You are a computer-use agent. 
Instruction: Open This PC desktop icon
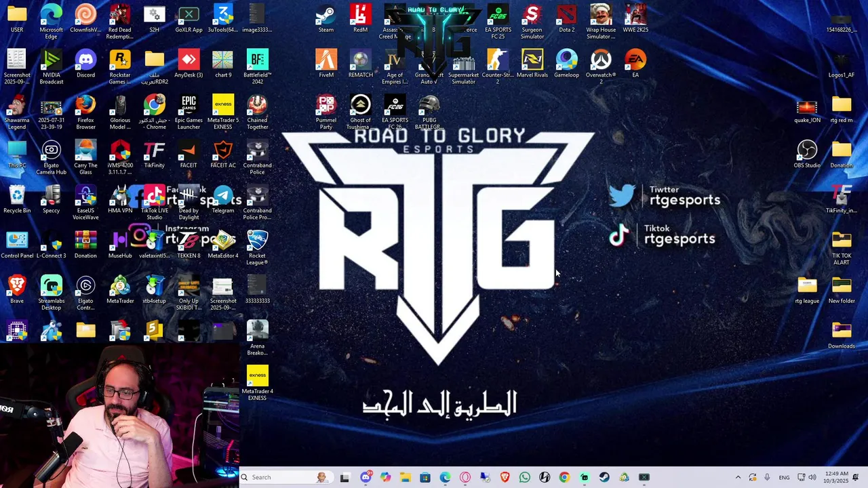(17, 154)
